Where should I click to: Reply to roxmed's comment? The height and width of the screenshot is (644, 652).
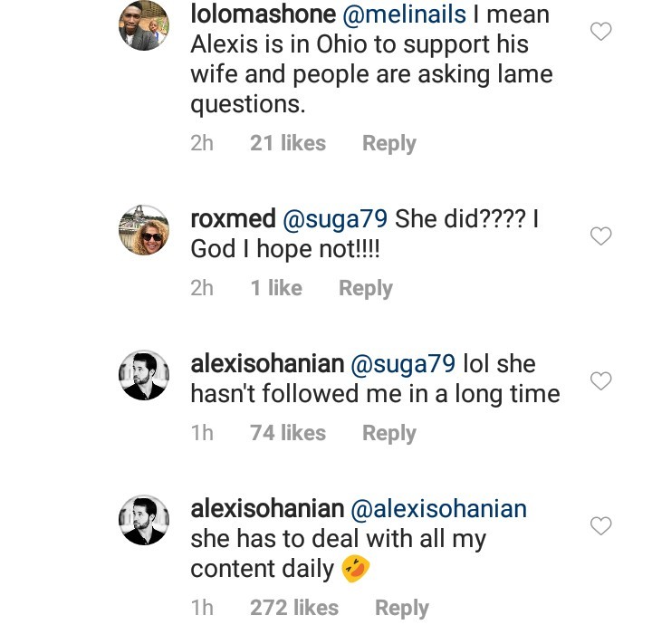(365, 288)
